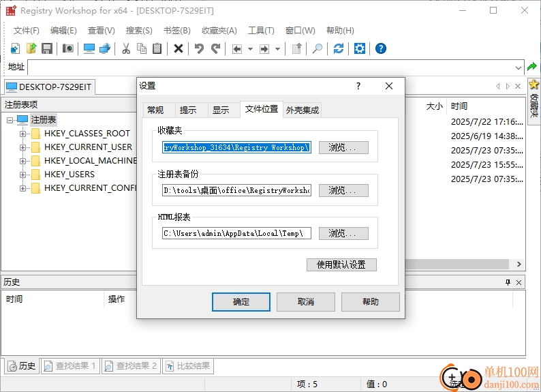Expand HKEY_CURRENT_USER tree node
Screen dimensions: 541x392
(22, 148)
